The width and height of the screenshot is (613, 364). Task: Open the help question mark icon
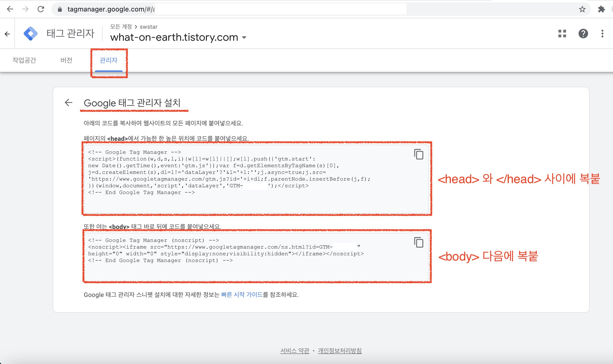[x=583, y=34]
